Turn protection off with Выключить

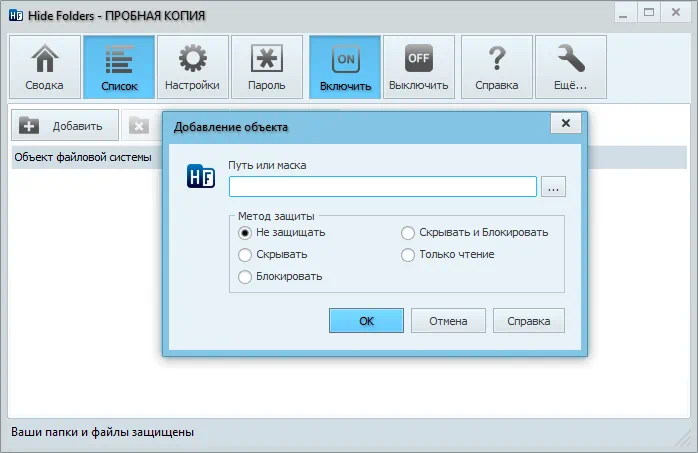pyautogui.click(x=419, y=67)
